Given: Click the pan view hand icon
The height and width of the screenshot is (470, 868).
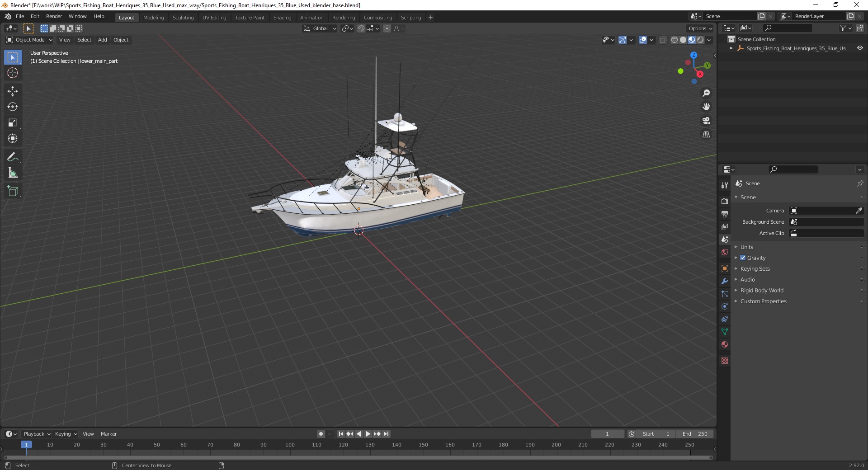Looking at the screenshot, I should [706, 107].
